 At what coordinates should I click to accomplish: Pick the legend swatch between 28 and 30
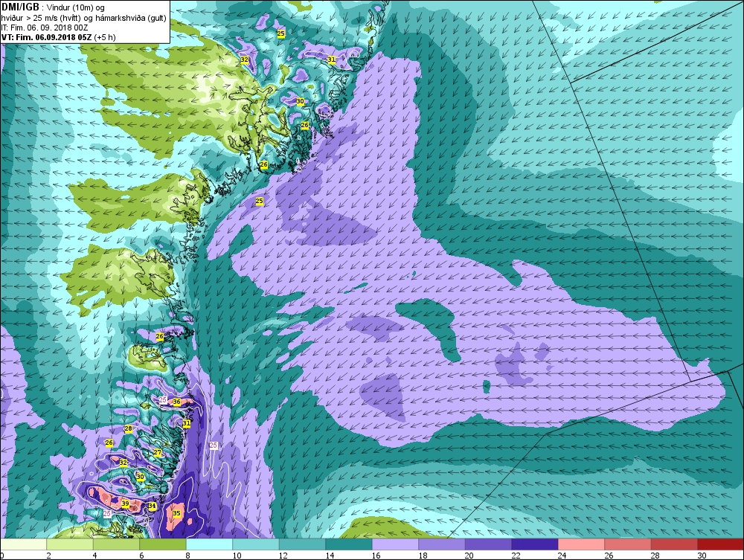click(x=674, y=544)
